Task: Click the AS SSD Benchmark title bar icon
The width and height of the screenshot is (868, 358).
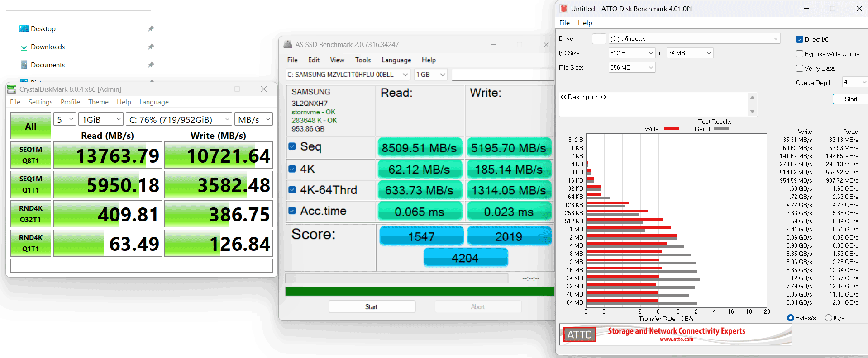Action: [x=288, y=44]
